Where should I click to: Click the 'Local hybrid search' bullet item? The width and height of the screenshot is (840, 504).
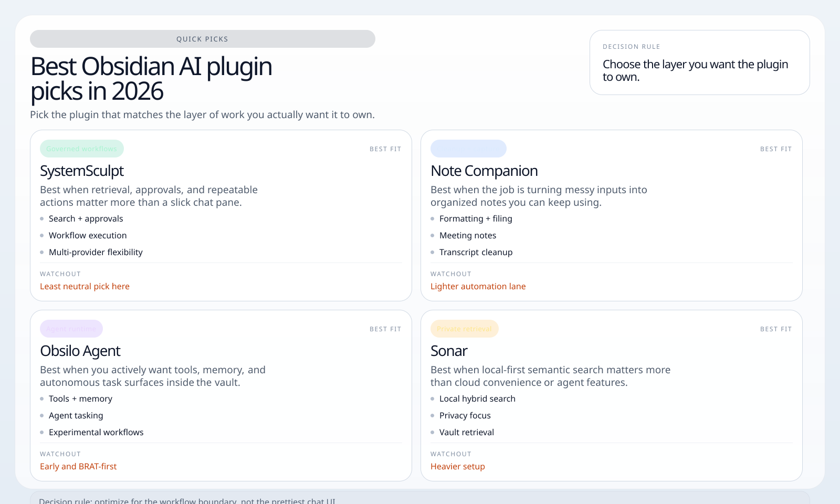477,398
